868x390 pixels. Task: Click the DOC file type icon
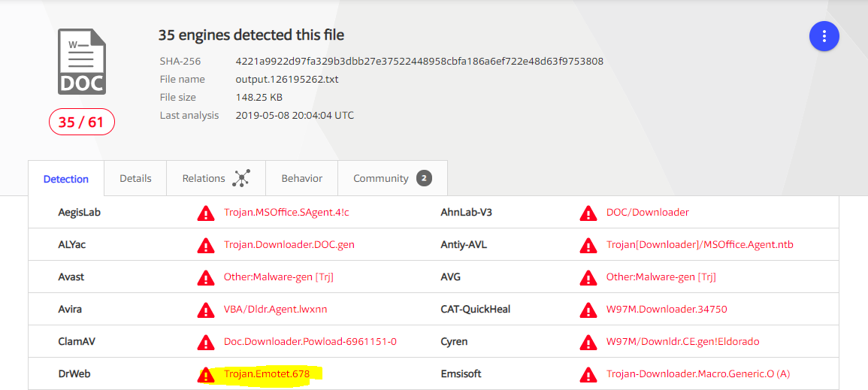tap(82, 62)
